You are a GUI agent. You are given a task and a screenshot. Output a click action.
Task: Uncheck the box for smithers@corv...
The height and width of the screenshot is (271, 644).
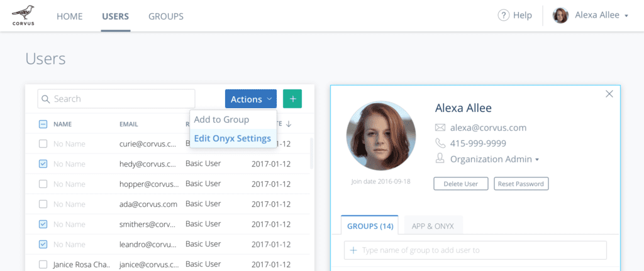pos(43,224)
